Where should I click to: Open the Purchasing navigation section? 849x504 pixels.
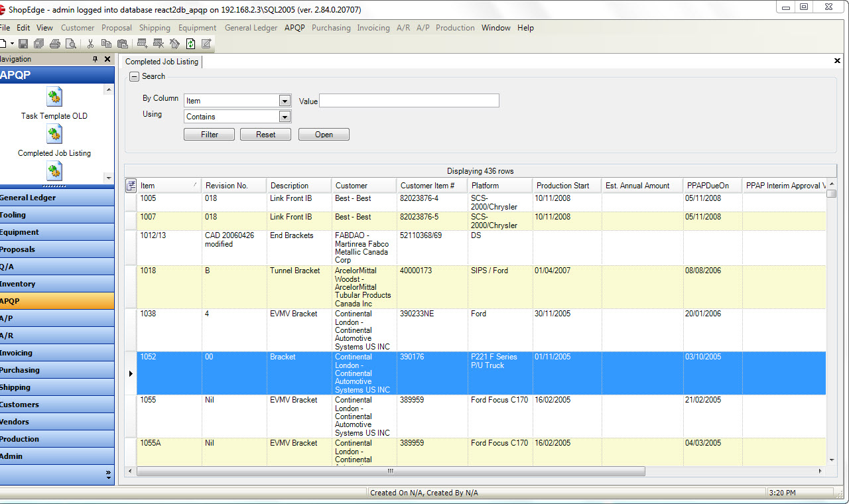coord(57,370)
